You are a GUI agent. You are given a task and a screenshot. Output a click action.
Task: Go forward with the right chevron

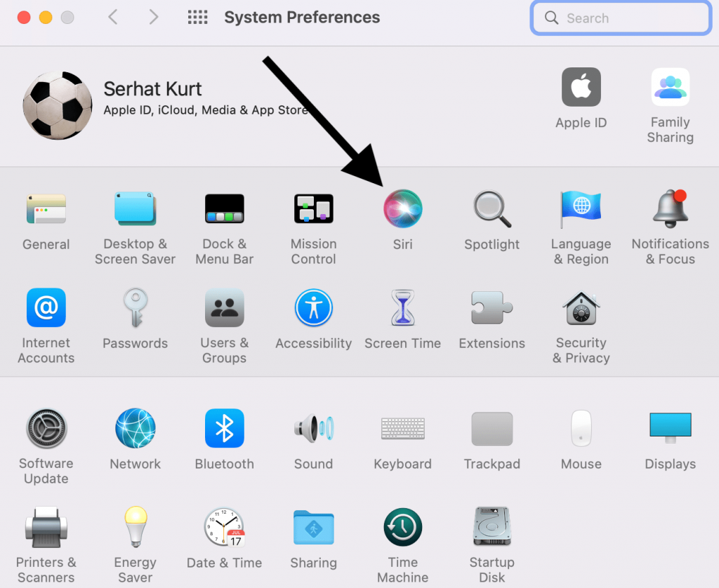coord(154,18)
